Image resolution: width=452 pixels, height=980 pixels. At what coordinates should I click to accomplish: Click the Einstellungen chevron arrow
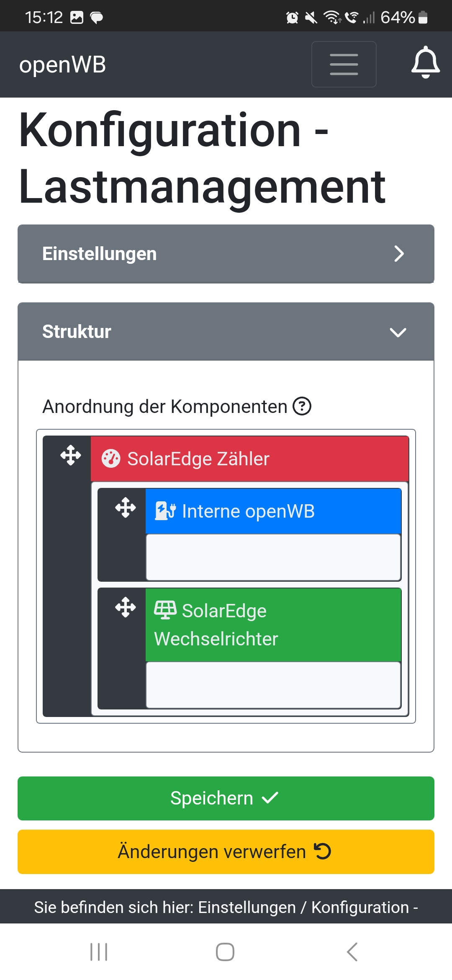click(399, 254)
